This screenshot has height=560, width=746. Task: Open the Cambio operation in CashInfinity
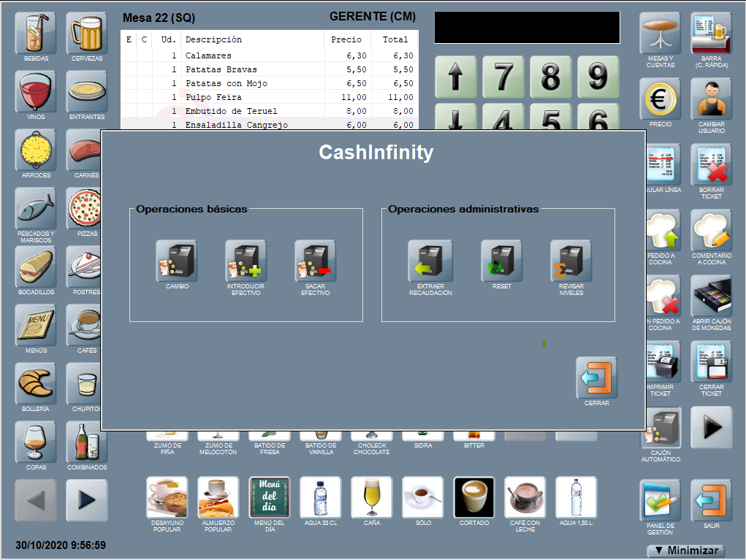[x=177, y=261]
